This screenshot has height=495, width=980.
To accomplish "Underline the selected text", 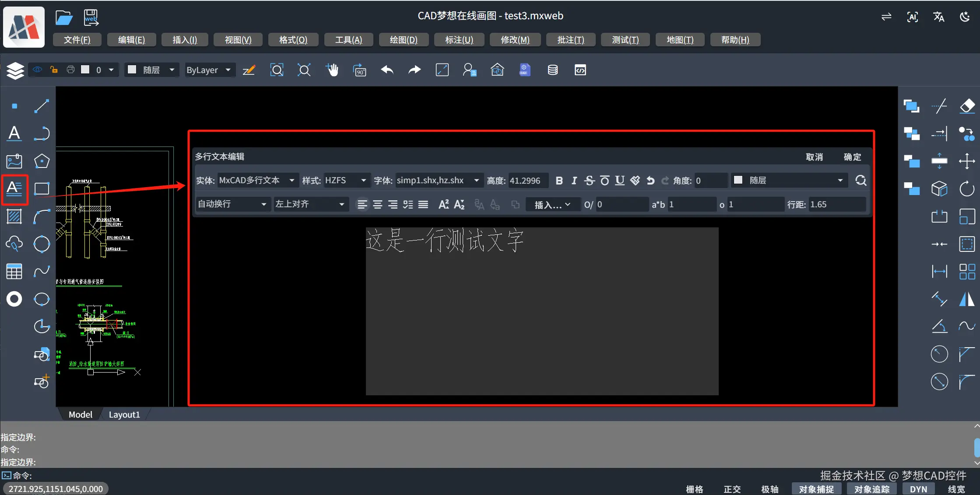I will point(620,180).
